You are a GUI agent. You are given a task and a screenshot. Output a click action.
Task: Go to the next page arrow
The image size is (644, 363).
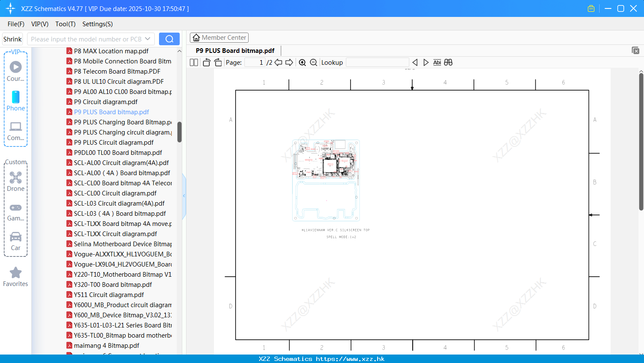(289, 63)
